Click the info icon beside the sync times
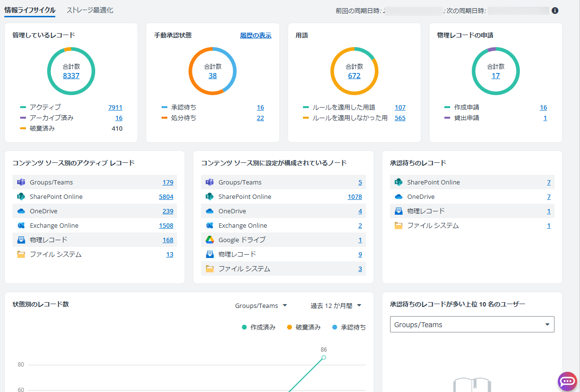 (x=555, y=10)
